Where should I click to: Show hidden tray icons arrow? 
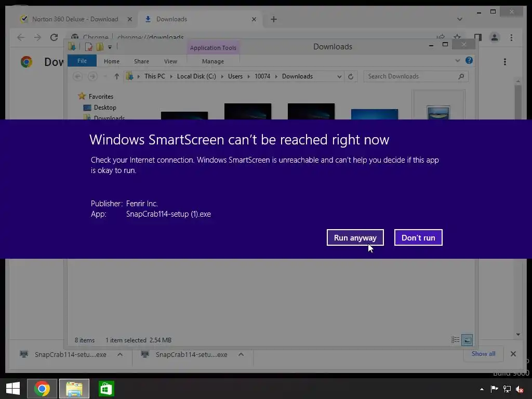click(x=482, y=389)
